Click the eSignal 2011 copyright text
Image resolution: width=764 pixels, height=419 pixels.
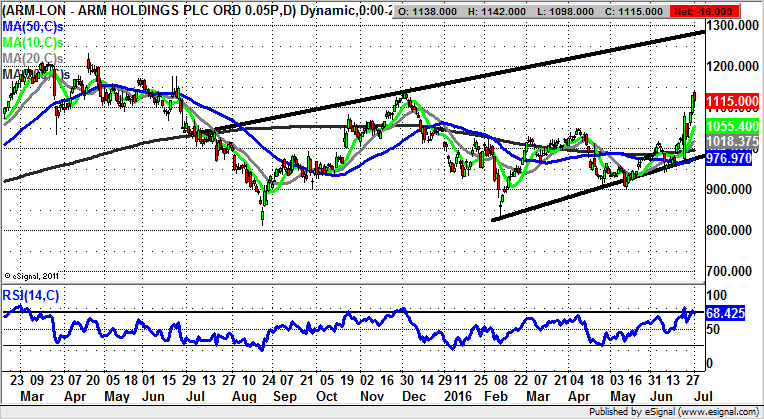coord(32,275)
